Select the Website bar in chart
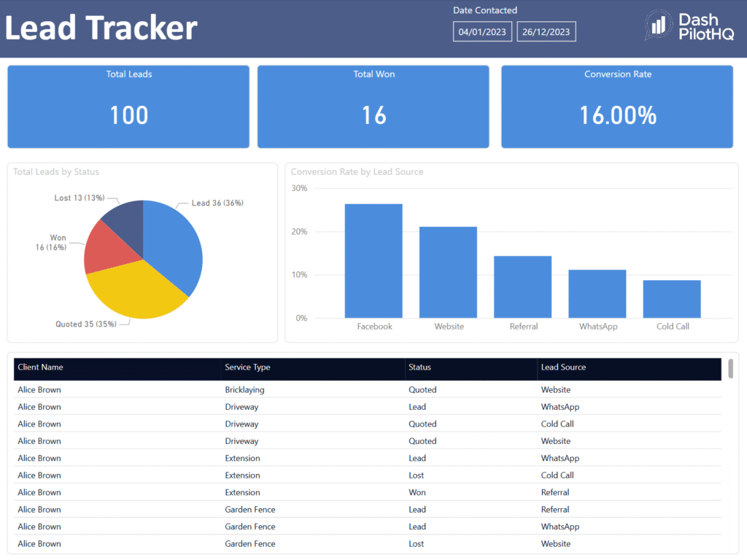 (x=448, y=272)
